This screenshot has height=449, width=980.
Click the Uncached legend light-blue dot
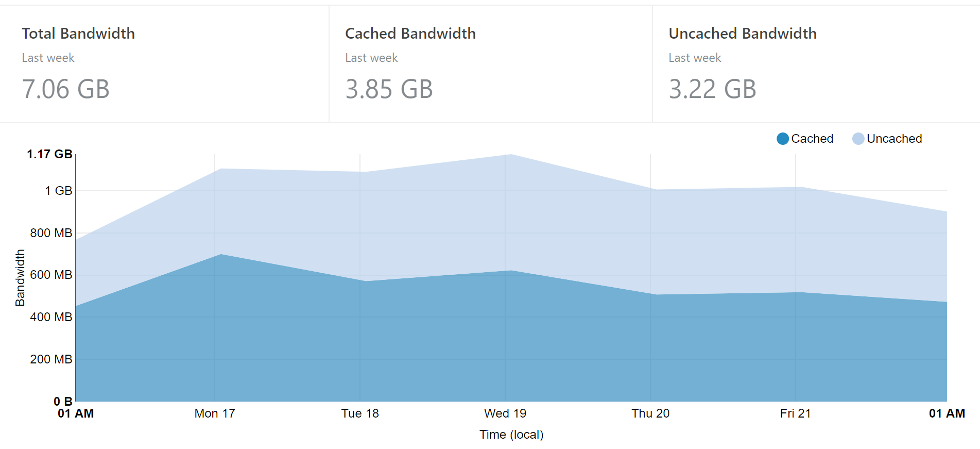tap(858, 139)
